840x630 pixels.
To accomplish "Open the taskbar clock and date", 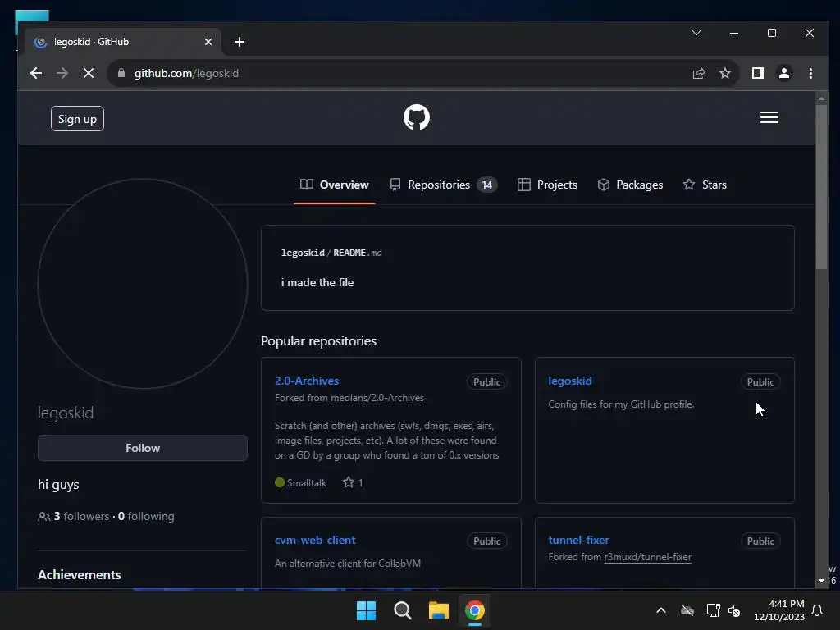I will click(x=779, y=610).
